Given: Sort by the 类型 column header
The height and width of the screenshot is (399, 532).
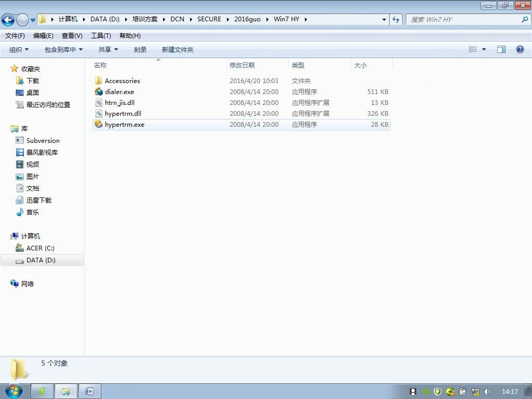Looking at the screenshot, I should pos(320,65).
